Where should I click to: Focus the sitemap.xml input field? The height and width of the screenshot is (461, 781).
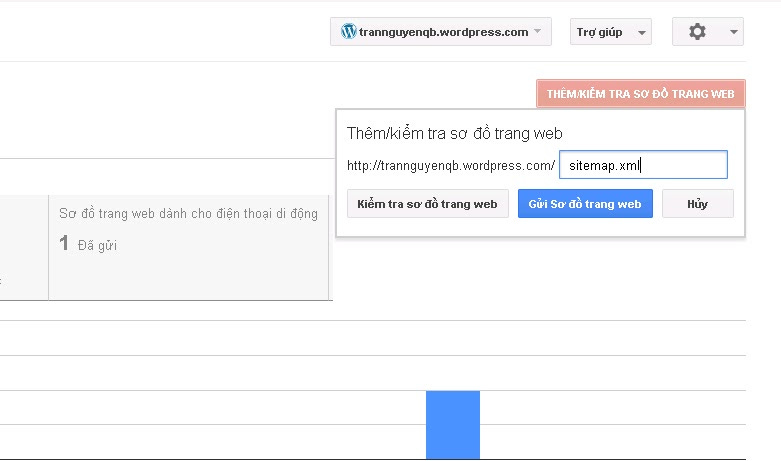tap(643, 165)
